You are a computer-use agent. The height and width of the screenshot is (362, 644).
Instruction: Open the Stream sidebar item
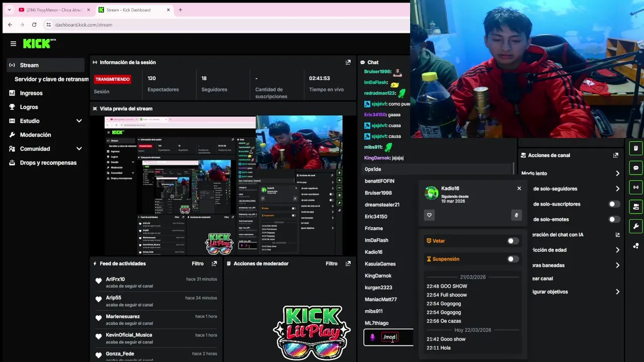46,65
